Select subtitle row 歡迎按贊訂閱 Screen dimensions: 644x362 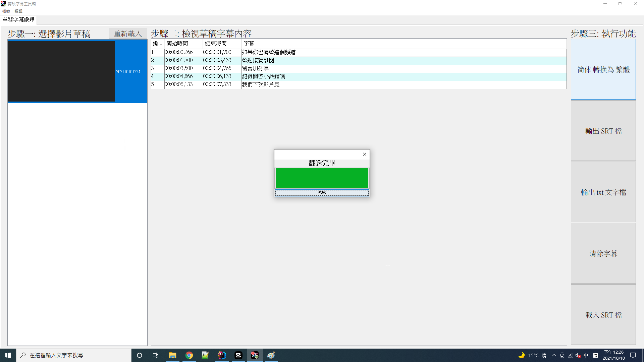coord(359,60)
